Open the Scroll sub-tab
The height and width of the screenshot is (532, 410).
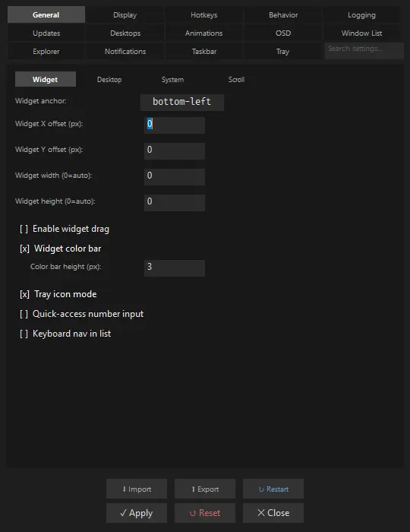tap(236, 79)
